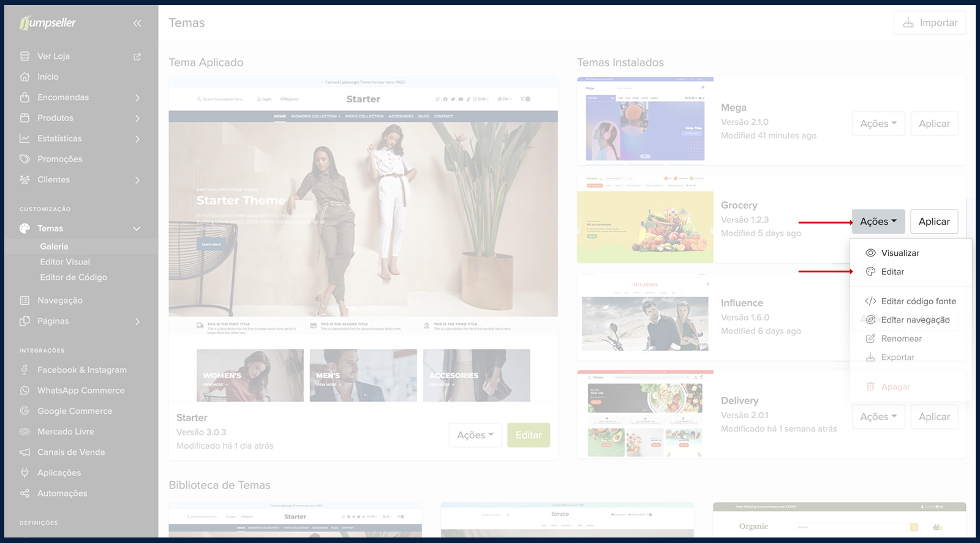This screenshot has height=543, width=980.
Task: Open Encomendas orders icon
Action: [24, 97]
